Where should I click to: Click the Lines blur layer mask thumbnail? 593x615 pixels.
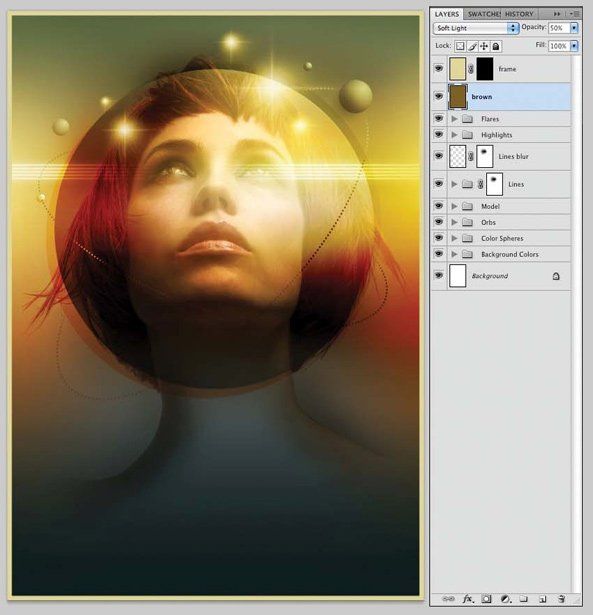click(x=484, y=156)
